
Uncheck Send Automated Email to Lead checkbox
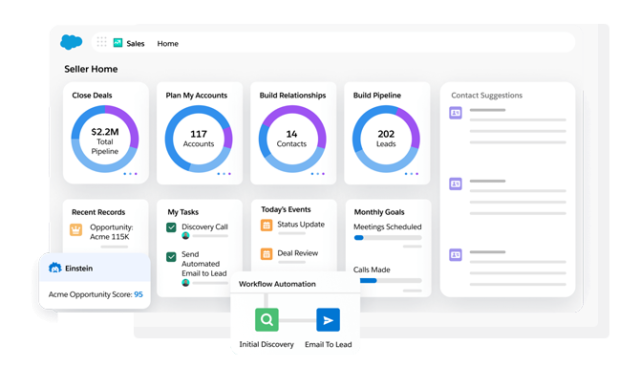[171, 257]
